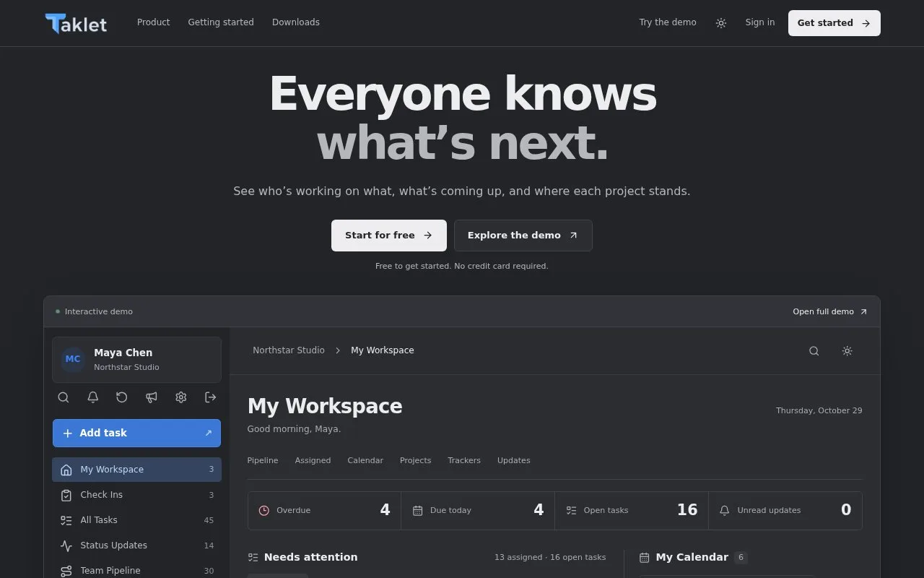
Task: Open settings gear in demo sidebar
Action: [x=181, y=397]
